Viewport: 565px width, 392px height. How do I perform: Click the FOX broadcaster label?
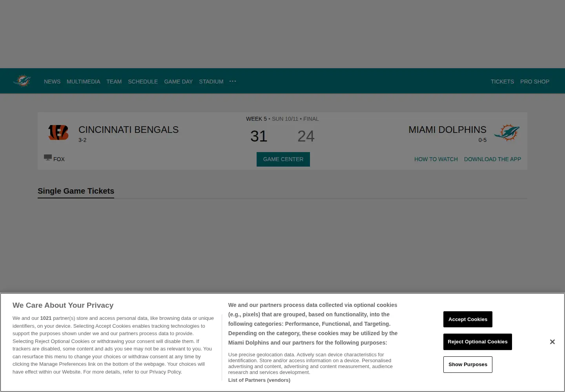click(x=59, y=159)
